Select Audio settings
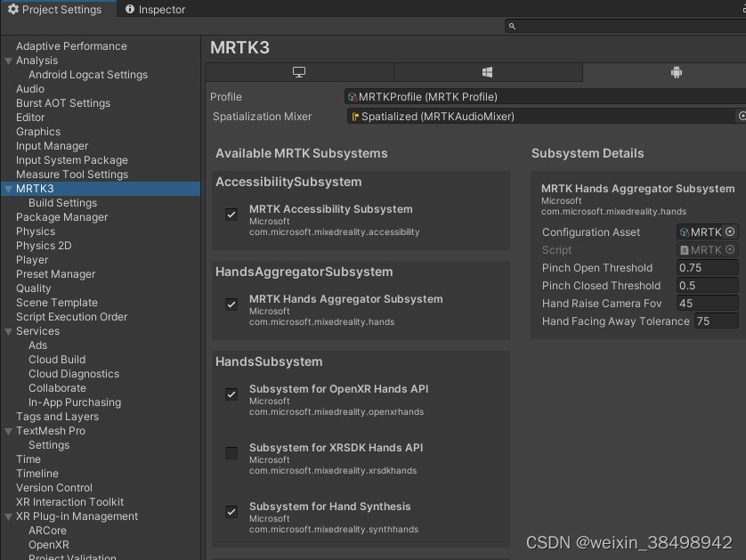The width and height of the screenshot is (746, 560). coord(30,89)
